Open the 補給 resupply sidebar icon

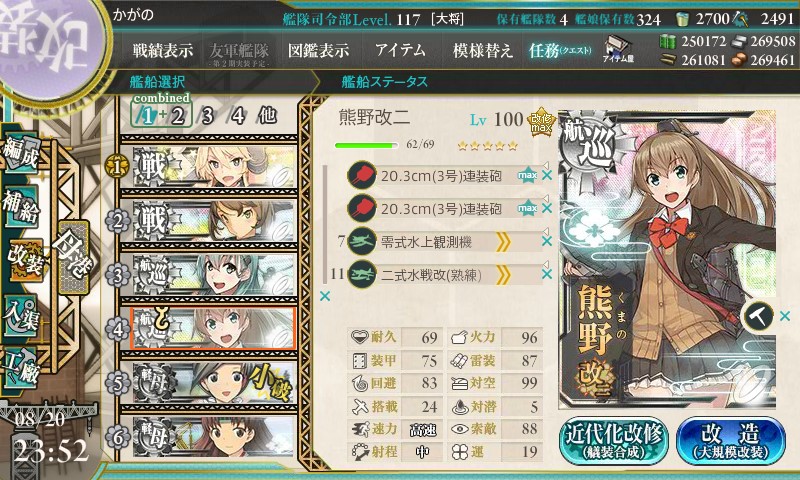click(21, 206)
